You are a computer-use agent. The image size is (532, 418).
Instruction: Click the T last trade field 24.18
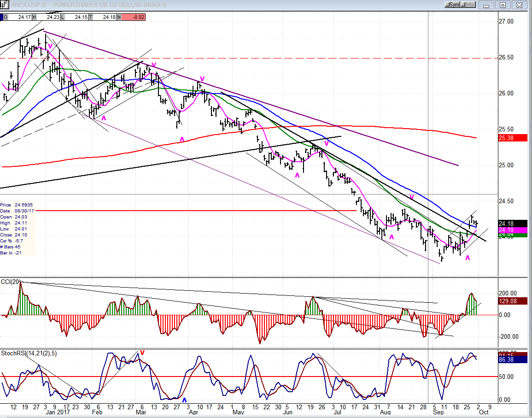[105, 17]
